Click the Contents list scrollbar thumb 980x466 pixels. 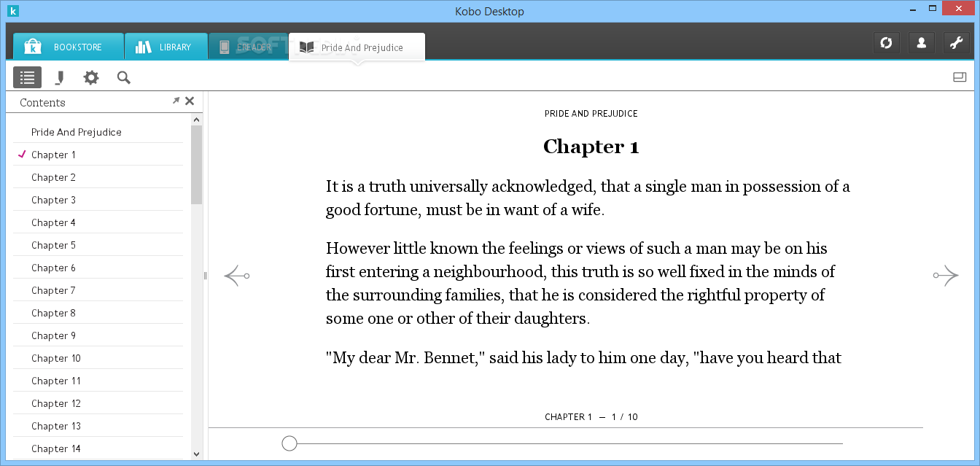click(197, 164)
